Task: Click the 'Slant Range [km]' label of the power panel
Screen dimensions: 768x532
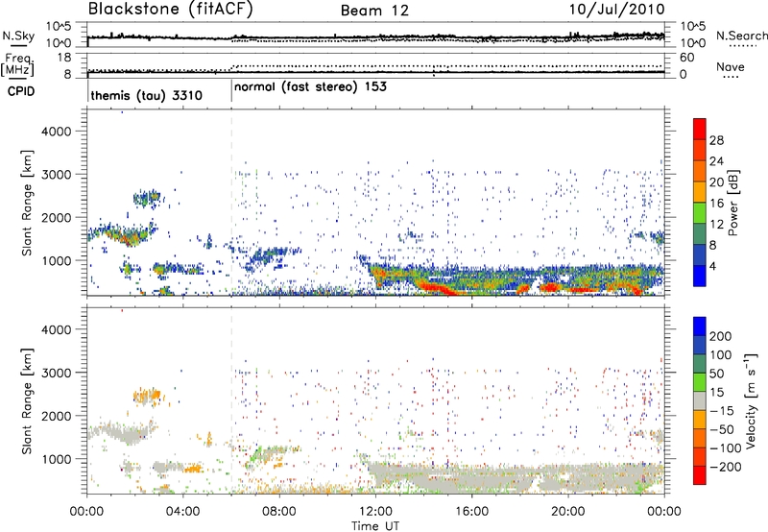Action: pyautogui.click(x=27, y=203)
